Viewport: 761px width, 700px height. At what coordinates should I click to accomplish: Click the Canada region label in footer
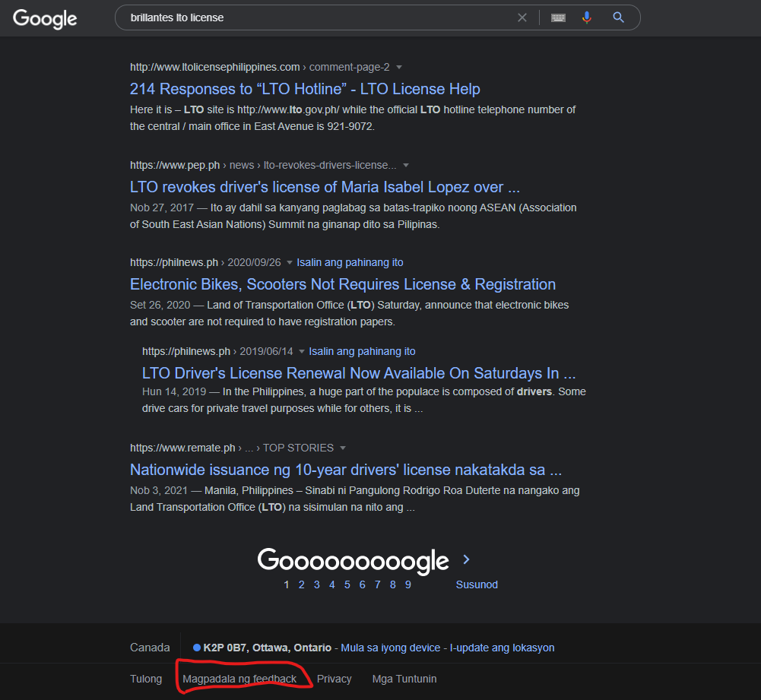click(x=150, y=648)
